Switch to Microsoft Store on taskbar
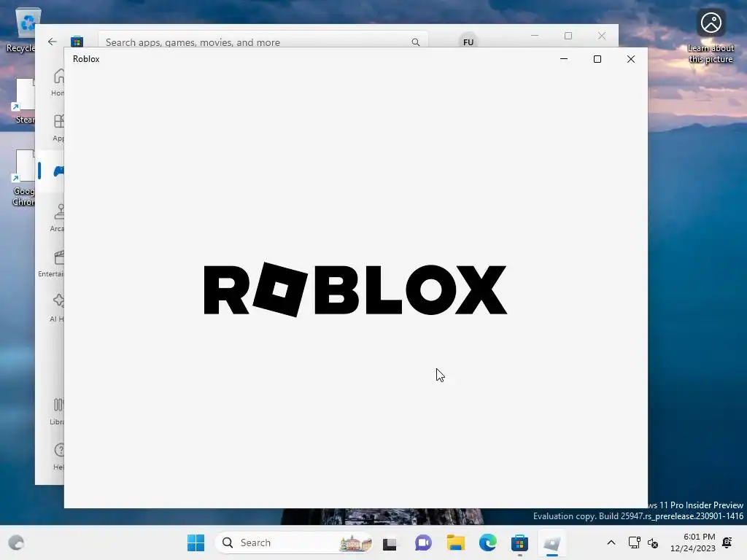 coord(519,542)
